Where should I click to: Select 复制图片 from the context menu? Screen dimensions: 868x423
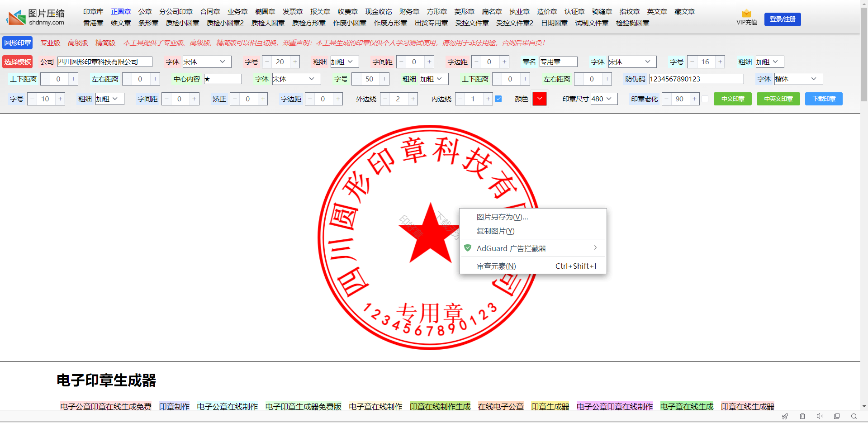coord(495,231)
